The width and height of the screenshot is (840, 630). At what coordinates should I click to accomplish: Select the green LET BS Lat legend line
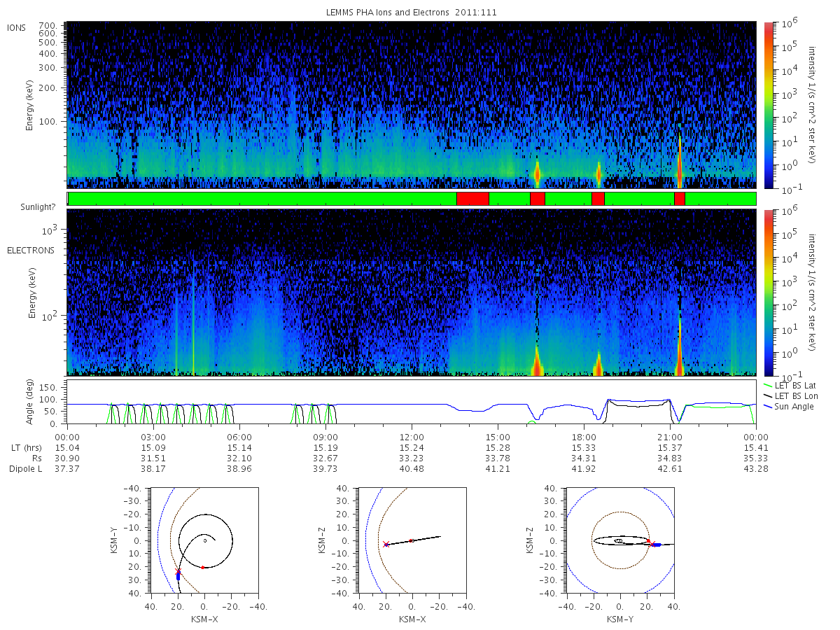[x=769, y=386]
